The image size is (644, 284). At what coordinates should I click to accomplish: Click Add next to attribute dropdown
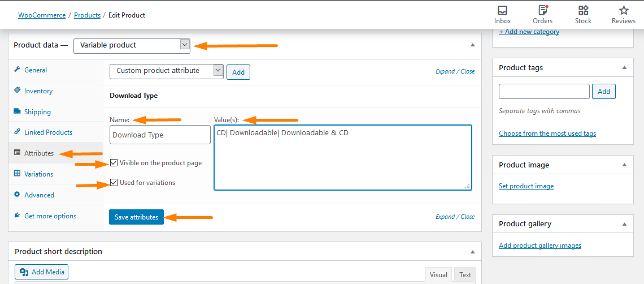click(x=238, y=72)
